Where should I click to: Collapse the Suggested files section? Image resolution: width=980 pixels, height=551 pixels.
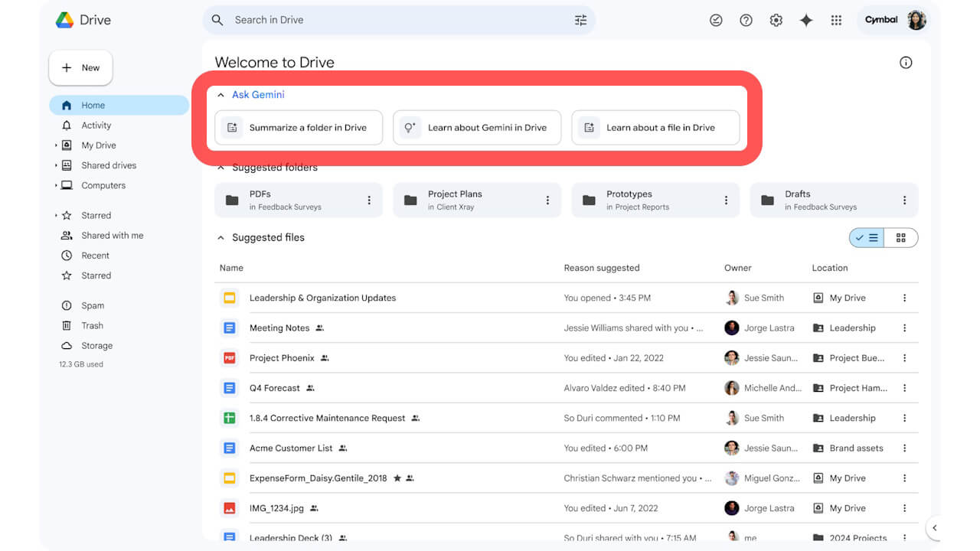(221, 238)
